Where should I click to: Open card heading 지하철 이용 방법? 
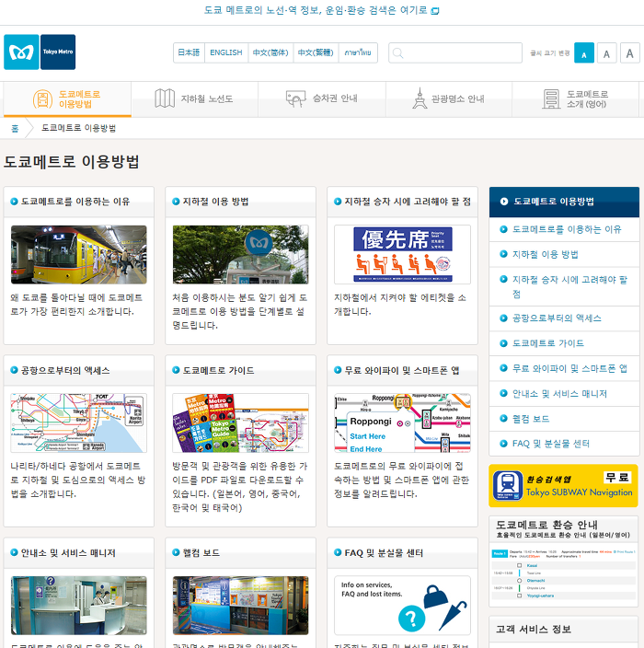click(x=215, y=202)
